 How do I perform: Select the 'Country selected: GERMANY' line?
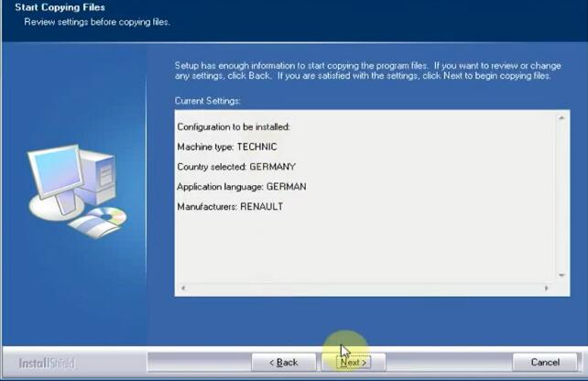[236, 167]
